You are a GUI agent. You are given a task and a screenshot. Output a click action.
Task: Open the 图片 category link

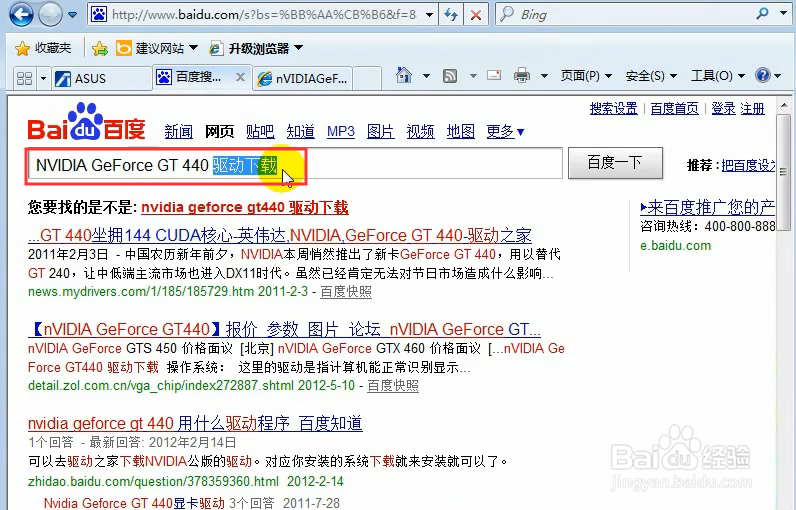tap(381, 131)
